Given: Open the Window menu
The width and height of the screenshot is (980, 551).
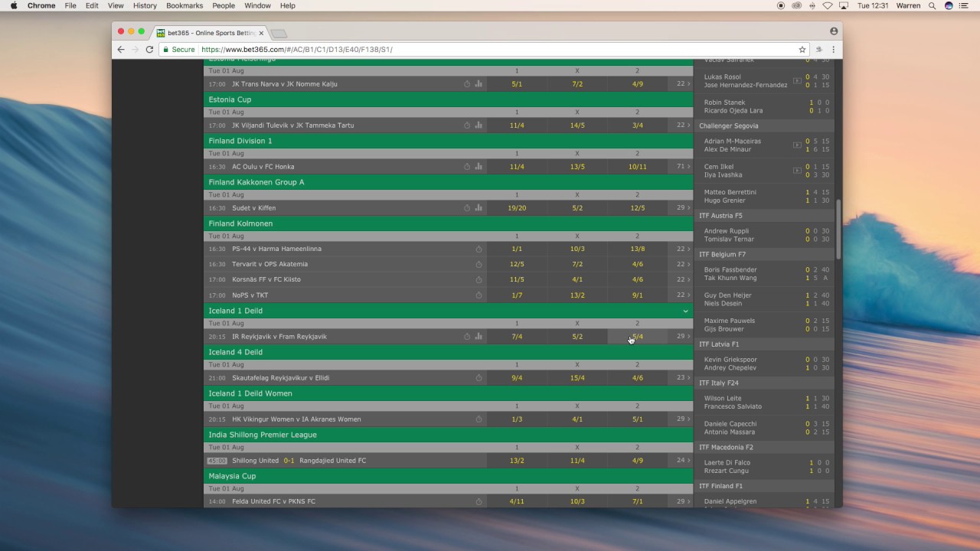Looking at the screenshot, I should tap(257, 5).
